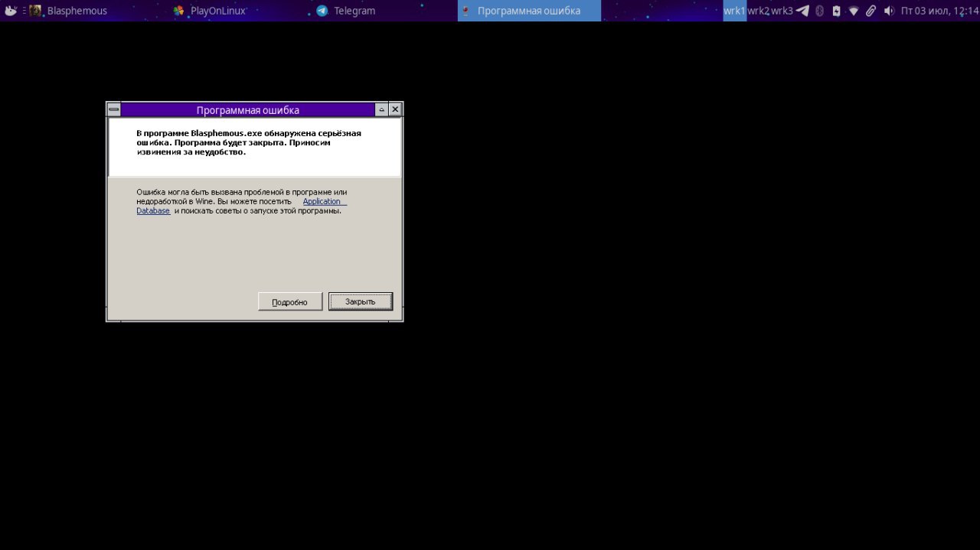
Task: Click the dialog title bar shade arrow
Action: point(382,109)
